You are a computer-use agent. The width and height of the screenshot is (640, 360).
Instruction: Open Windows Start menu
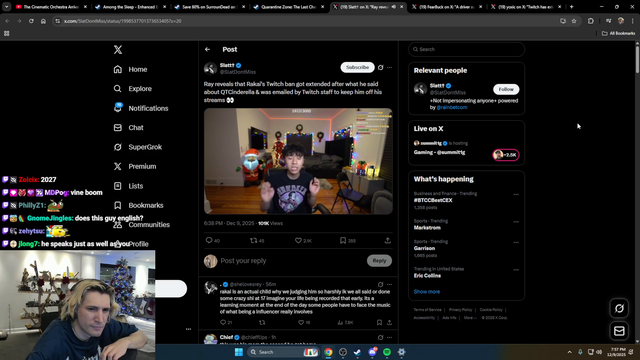click(x=239, y=352)
